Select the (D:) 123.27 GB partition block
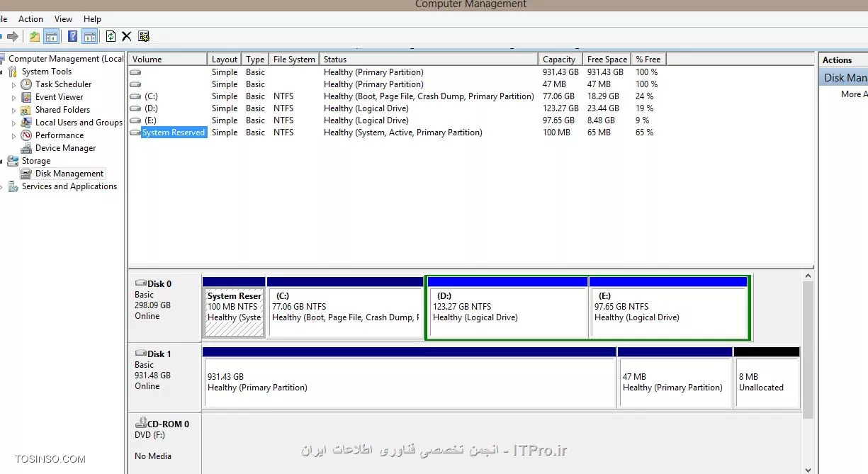 pyautogui.click(x=507, y=307)
